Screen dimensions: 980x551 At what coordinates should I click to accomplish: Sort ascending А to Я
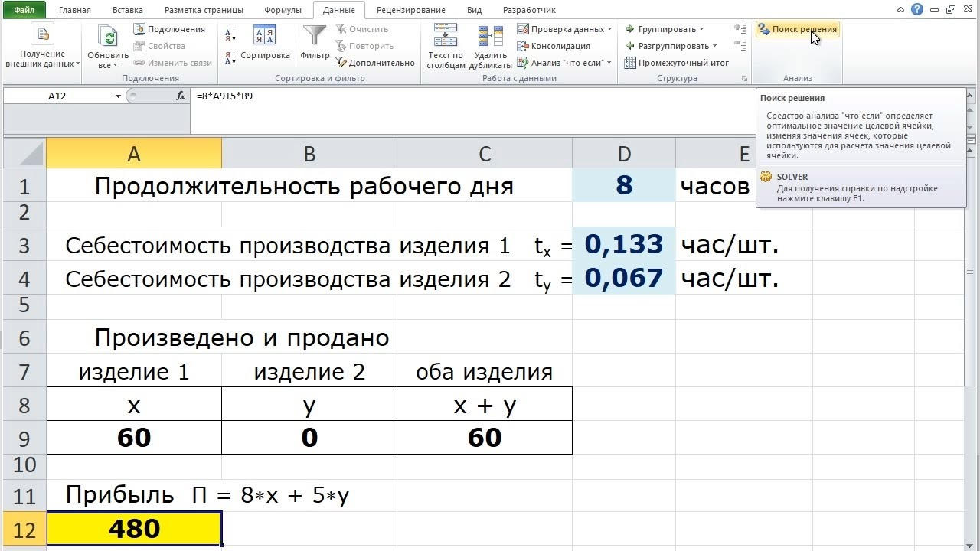pyautogui.click(x=230, y=35)
